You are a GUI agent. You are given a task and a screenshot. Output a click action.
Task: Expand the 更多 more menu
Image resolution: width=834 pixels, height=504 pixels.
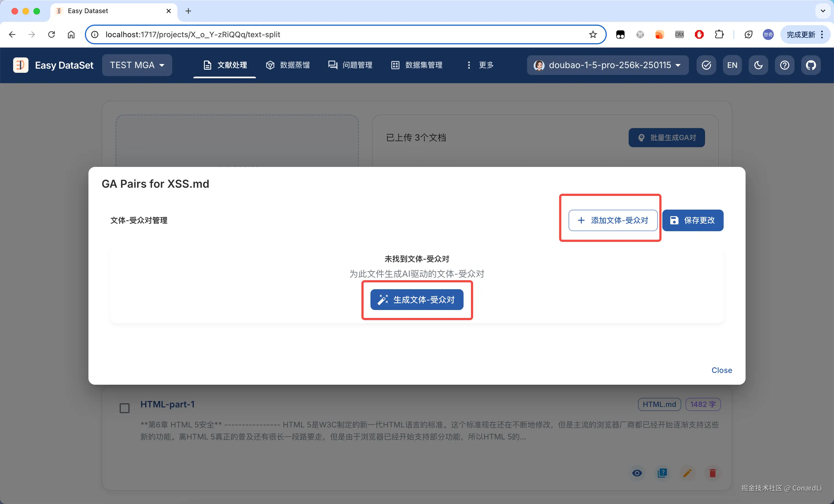(480, 65)
